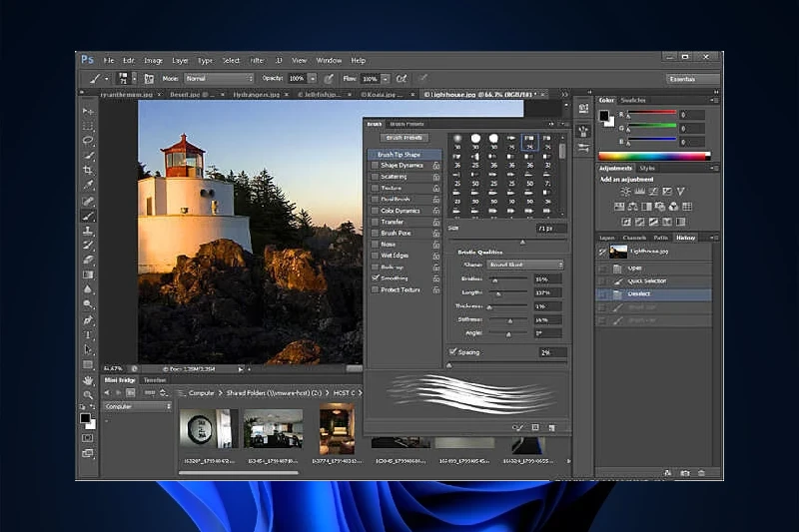The height and width of the screenshot is (532, 799).
Task: Choose the Hand tool
Action: click(88, 380)
